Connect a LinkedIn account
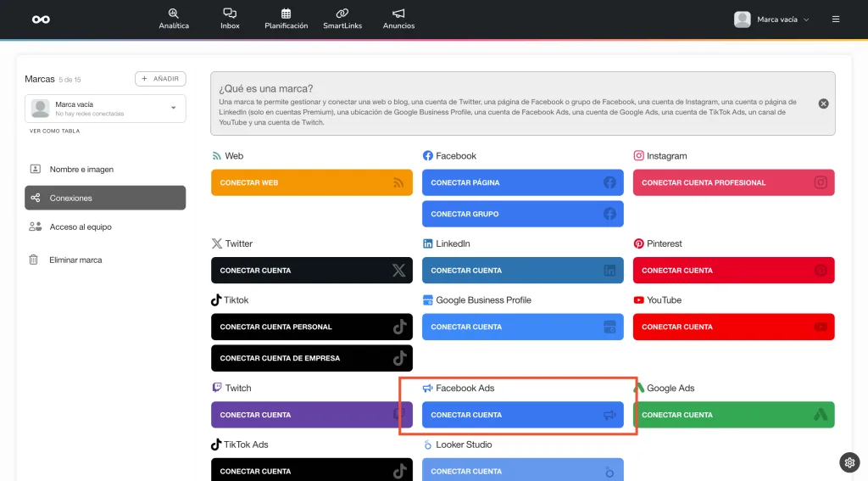Viewport: 868px width, 481px height. coord(522,271)
